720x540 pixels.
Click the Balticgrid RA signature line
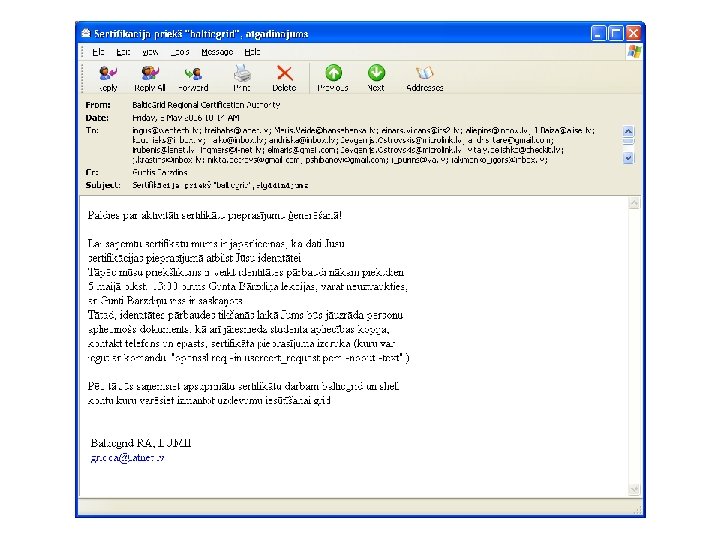point(141,443)
